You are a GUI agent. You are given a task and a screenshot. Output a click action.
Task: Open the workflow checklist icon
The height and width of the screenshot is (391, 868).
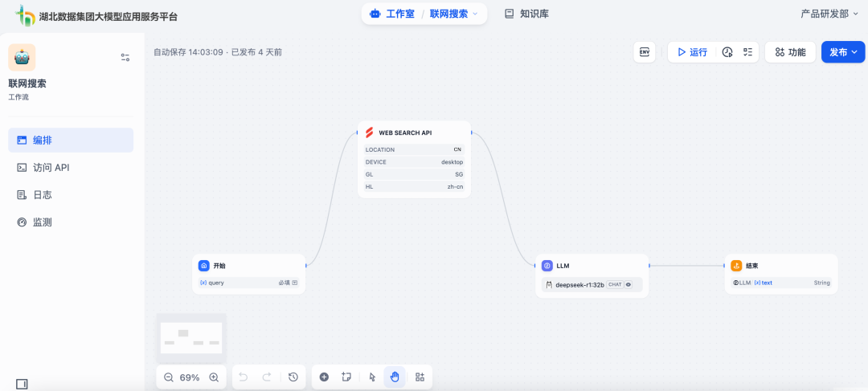[x=747, y=52]
